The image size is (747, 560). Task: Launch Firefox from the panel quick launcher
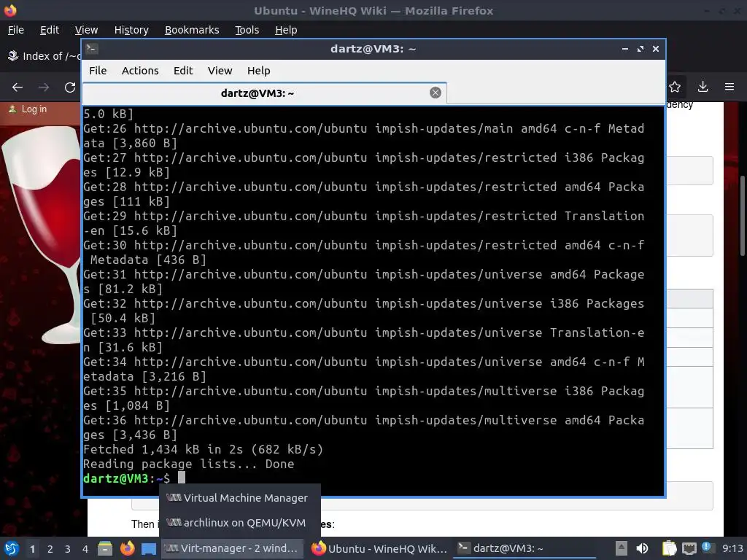(127, 548)
